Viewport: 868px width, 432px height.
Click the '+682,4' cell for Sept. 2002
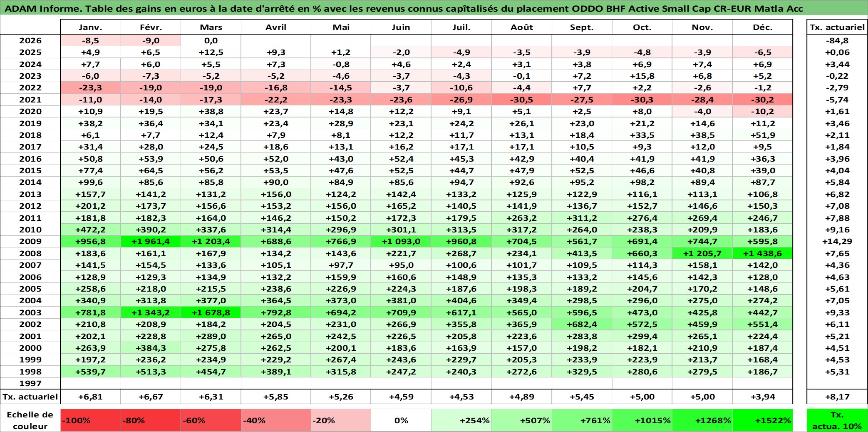pyautogui.click(x=582, y=325)
